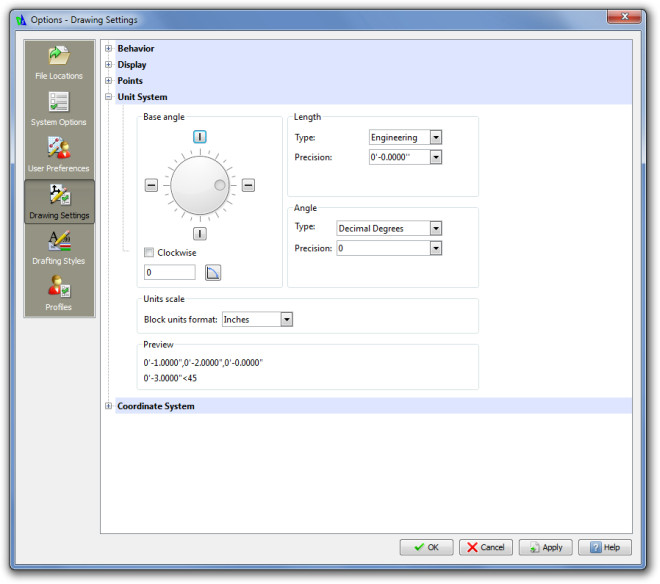Image resolution: width=660 pixels, height=584 pixels.
Task: Collapse the Unit System section
Action: [108, 96]
